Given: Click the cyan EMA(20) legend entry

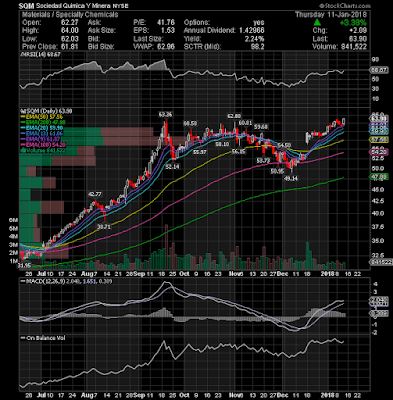Looking at the screenshot, I should pyautogui.click(x=41, y=128).
